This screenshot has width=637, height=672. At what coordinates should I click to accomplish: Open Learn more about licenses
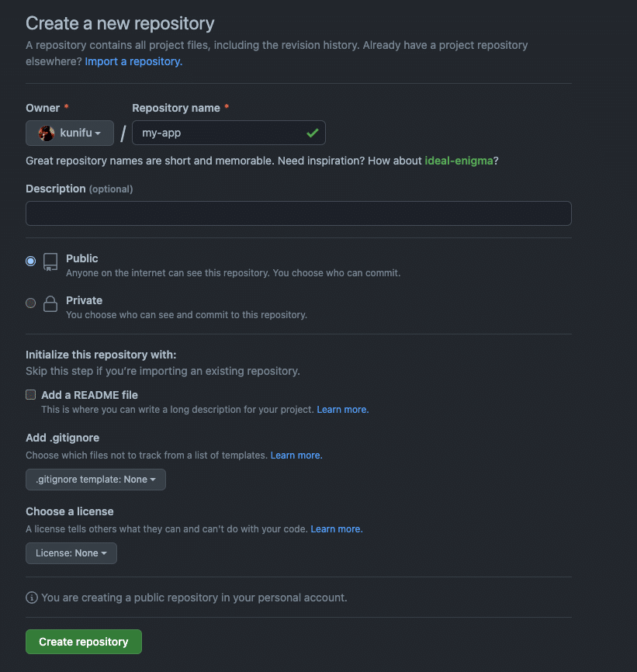coord(335,528)
